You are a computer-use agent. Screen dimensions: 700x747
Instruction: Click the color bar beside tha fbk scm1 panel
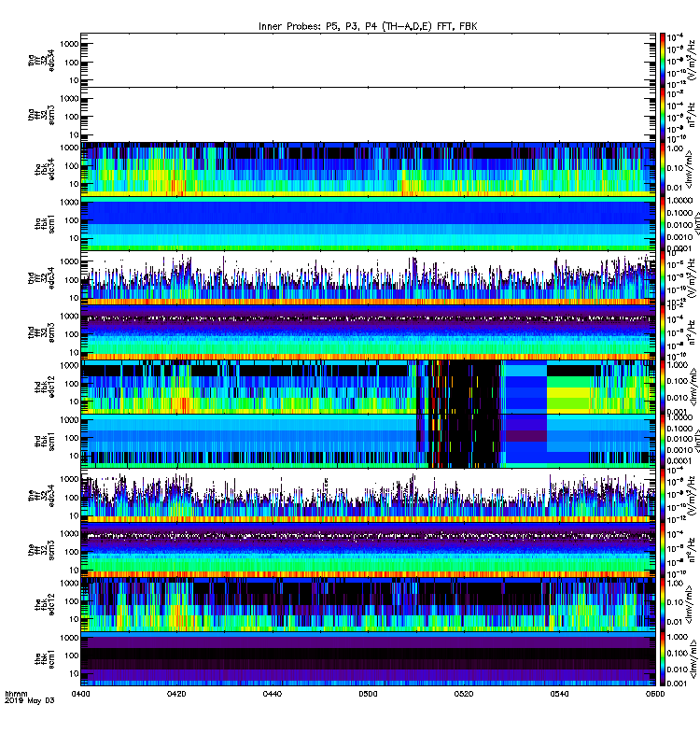[663, 223]
